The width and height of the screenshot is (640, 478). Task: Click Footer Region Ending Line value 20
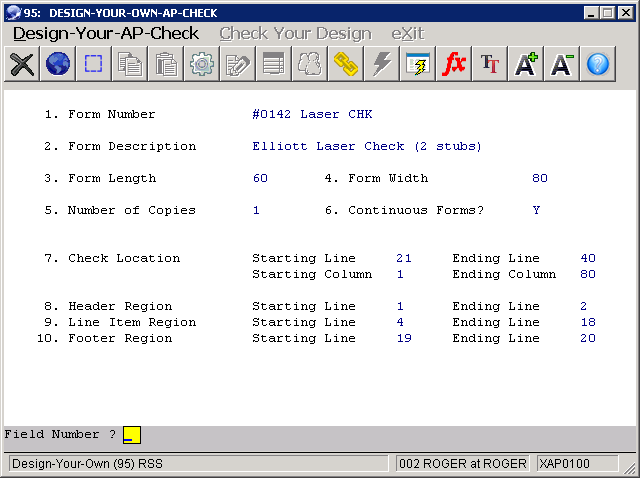coord(588,338)
